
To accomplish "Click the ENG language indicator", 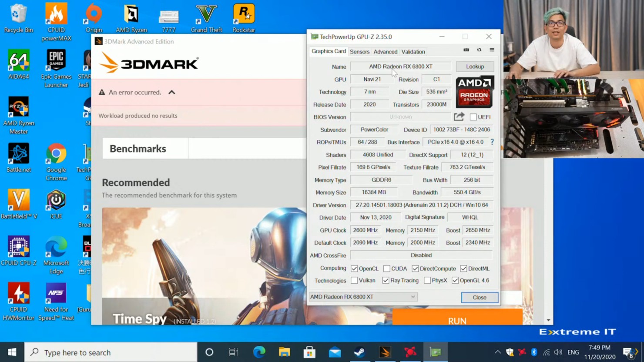I will [573, 352].
